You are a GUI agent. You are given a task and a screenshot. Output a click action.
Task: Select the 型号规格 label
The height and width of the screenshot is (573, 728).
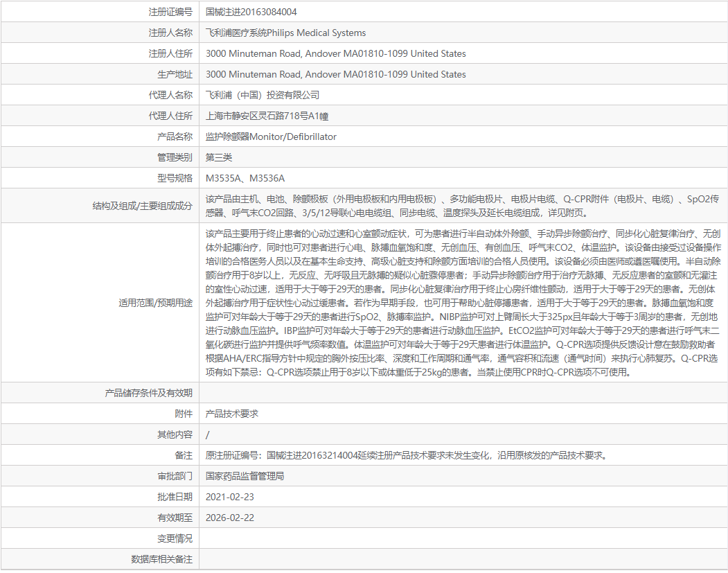(x=175, y=178)
